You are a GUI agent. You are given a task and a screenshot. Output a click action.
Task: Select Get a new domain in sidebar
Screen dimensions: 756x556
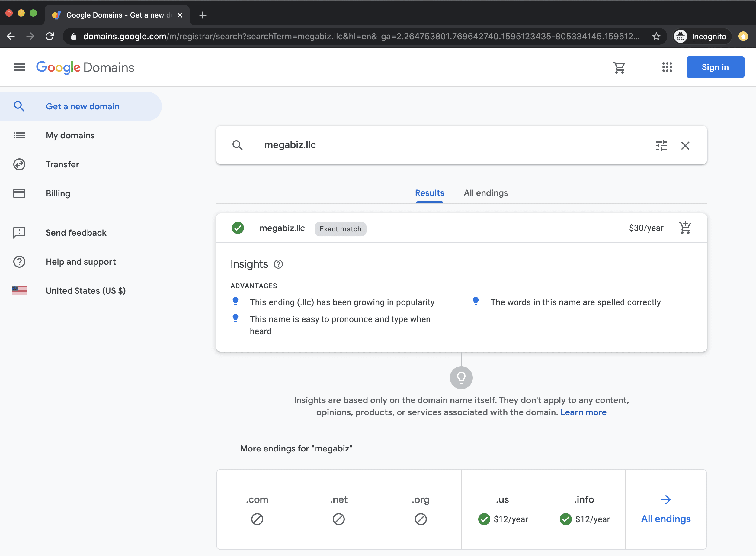[81, 106]
